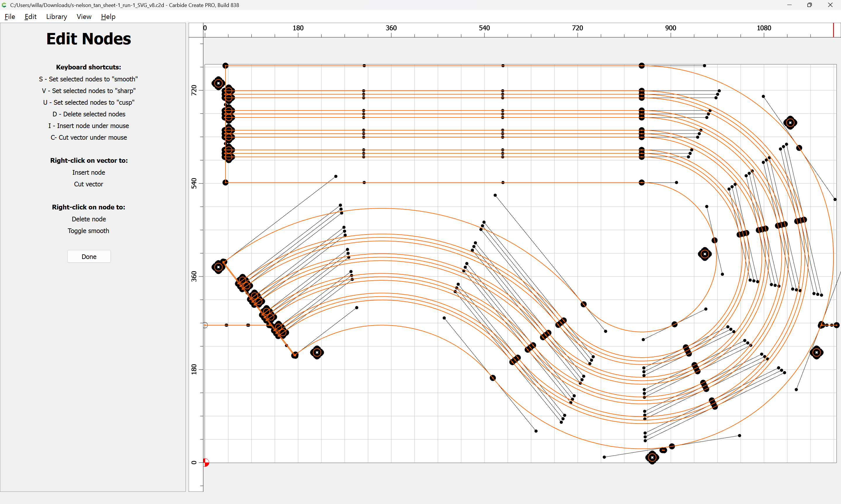Restore down the Carbide Create window

click(x=809, y=5)
